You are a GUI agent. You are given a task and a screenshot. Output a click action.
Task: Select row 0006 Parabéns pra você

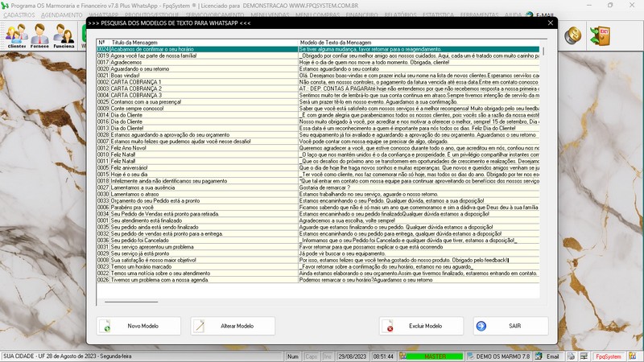click(x=318, y=208)
